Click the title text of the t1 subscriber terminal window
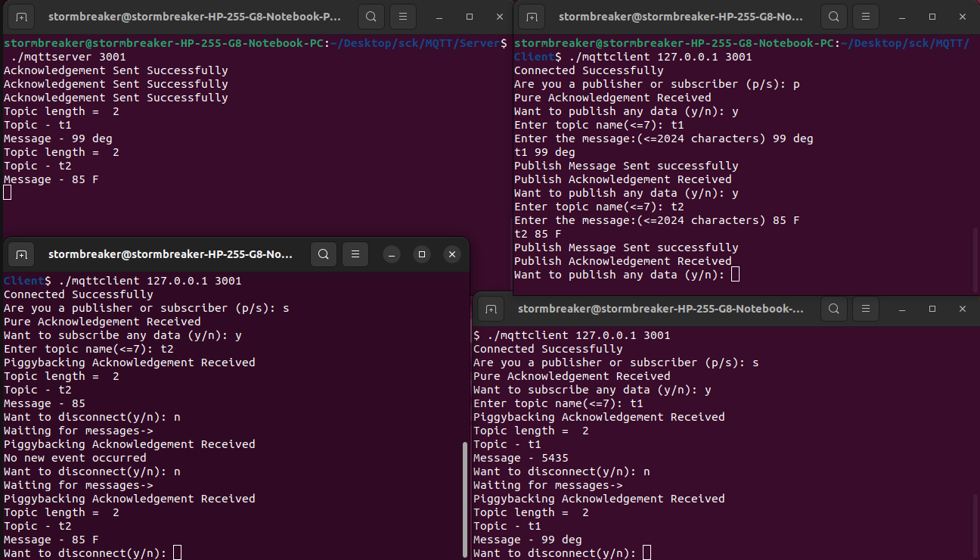Image resolution: width=980 pixels, height=560 pixels. tap(661, 309)
